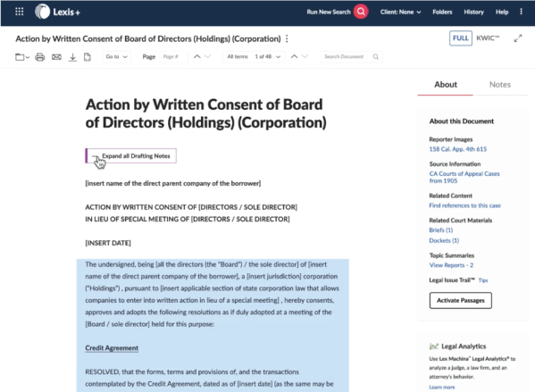
Task: Switch to KWIC view
Action: pyautogui.click(x=488, y=38)
